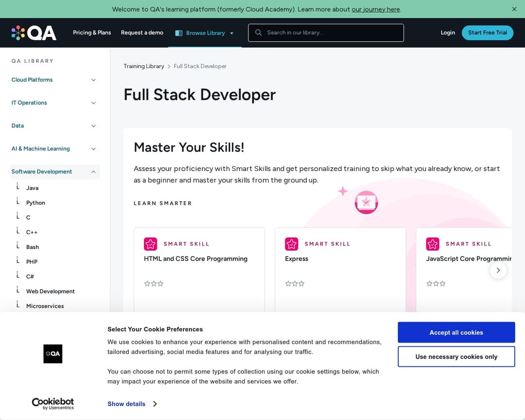Select C++ in the sidebar list
The image size is (525, 420).
(32, 232)
